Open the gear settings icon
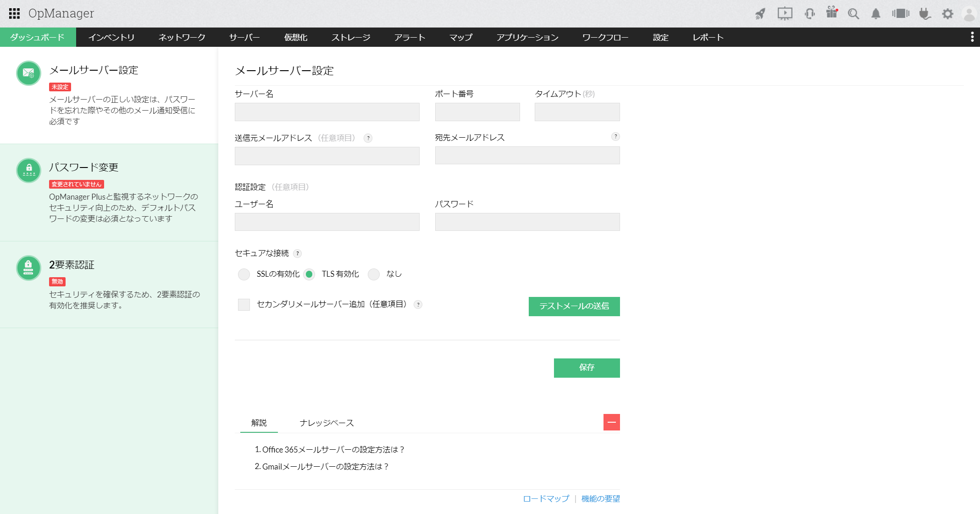This screenshot has width=980, height=514. (x=947, y=14)
